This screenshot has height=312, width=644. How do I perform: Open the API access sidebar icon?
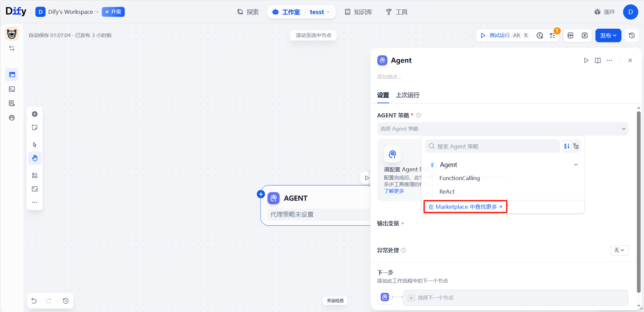[x=12, y=89]
